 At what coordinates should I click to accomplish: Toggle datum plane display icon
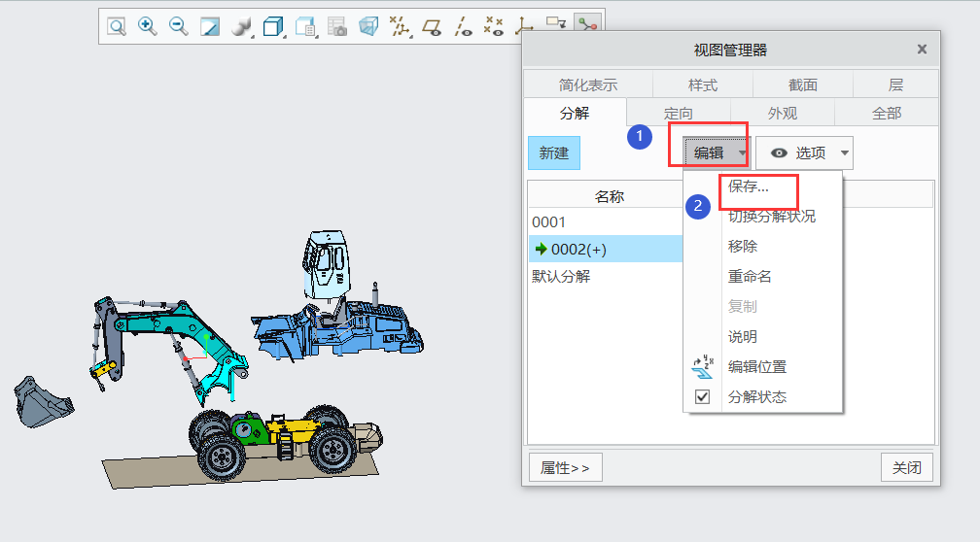[x=432, y=26]
